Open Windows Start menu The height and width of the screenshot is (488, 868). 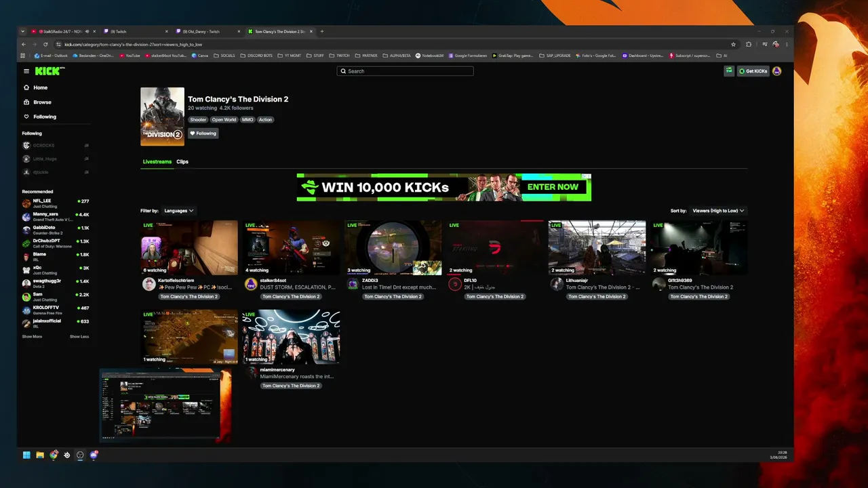pyautogui.click(x=26, y=455)
